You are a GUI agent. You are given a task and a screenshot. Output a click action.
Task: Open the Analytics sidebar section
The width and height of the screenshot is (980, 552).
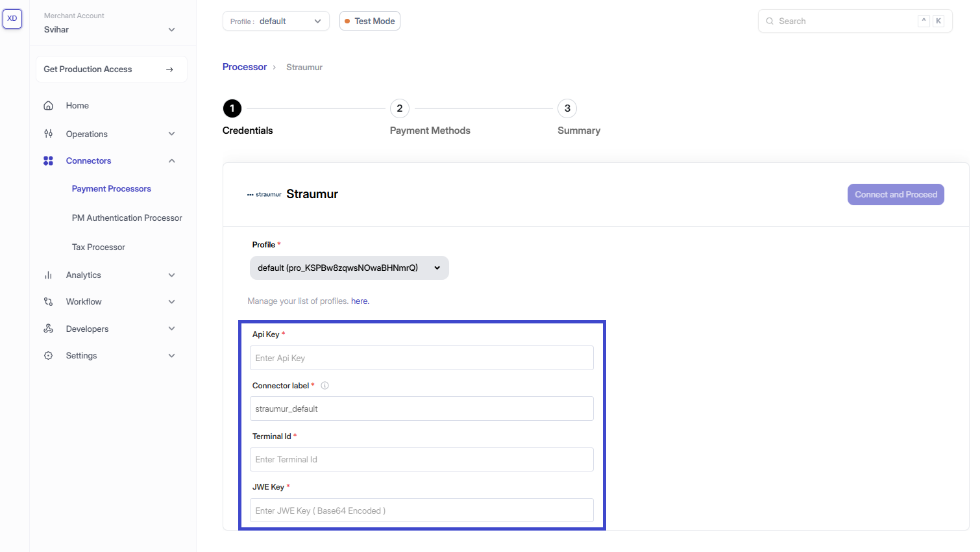pos(84,275)
